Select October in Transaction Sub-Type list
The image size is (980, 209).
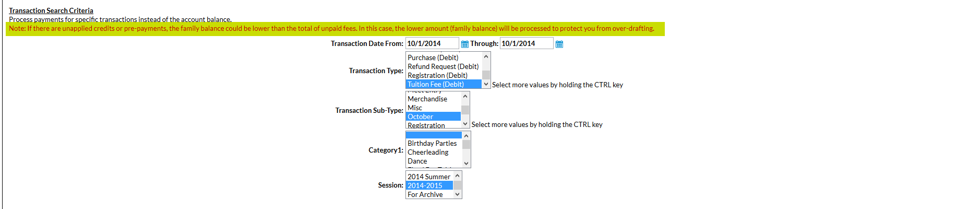[x=433, y=117]
